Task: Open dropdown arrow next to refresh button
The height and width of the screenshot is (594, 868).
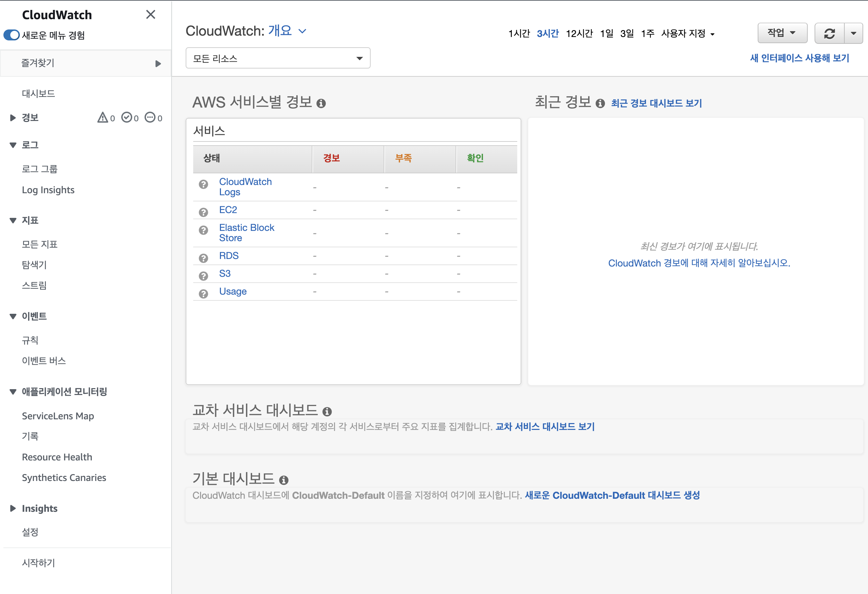Action: (853, 34)
